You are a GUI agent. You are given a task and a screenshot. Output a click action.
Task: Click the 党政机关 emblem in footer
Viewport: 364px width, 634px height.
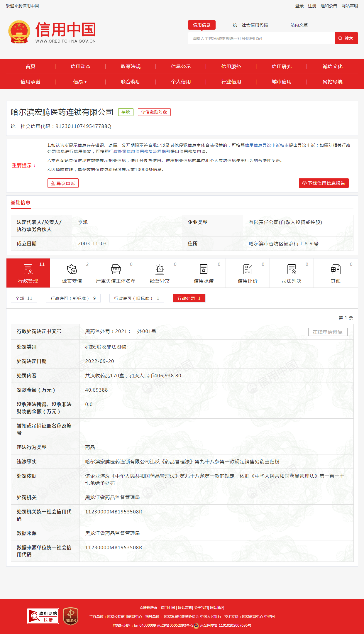click(x=71, y=616)
